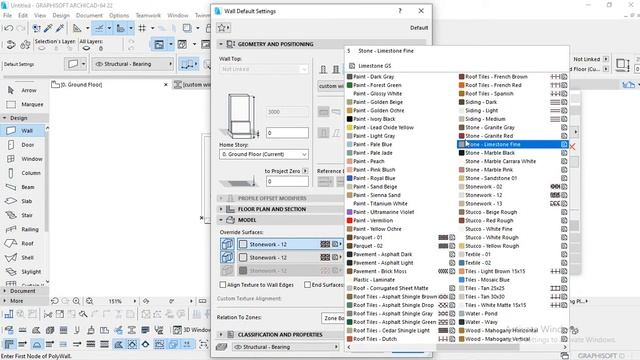640x360 pixels.
Task: Select the Roof tool
Action: pyautogui.click(x=23, y=243)
